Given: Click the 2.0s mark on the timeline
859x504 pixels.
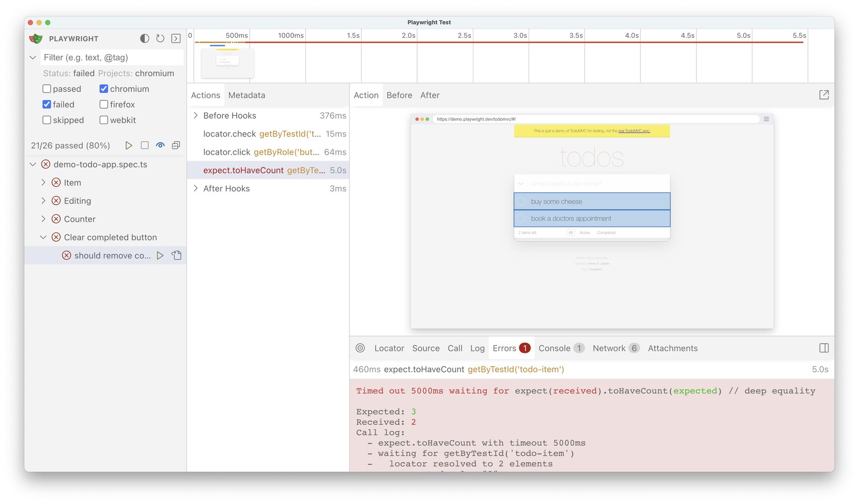Looking at the screenshot, I should coord(408,35).
